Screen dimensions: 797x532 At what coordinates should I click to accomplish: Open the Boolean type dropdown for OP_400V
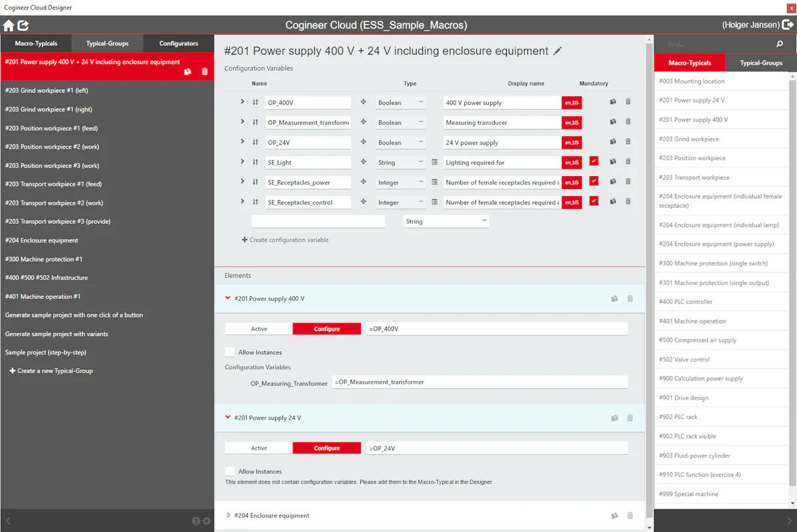(401, 102)
